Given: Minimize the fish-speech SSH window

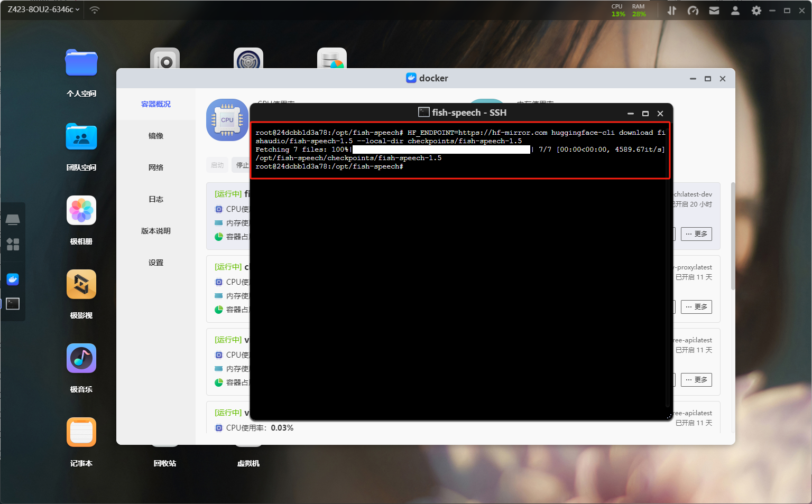Looking at the screenshot, I should point(631,113).
